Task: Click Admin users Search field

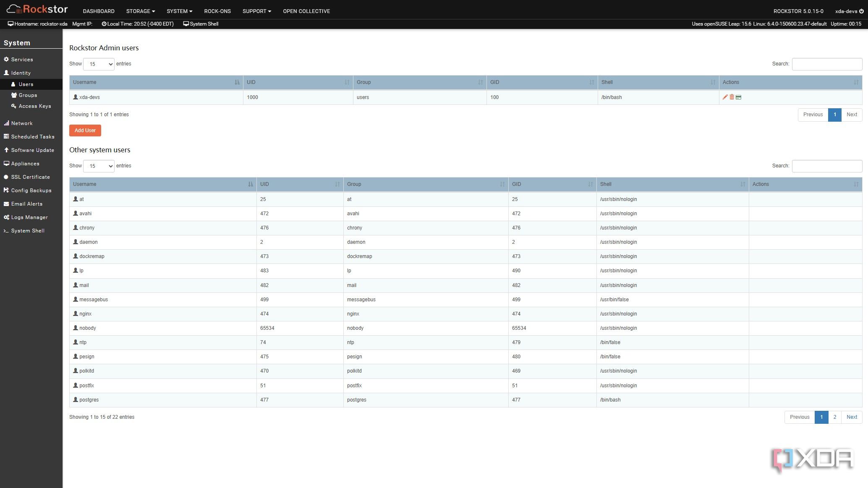Action: tap(827, 64)
